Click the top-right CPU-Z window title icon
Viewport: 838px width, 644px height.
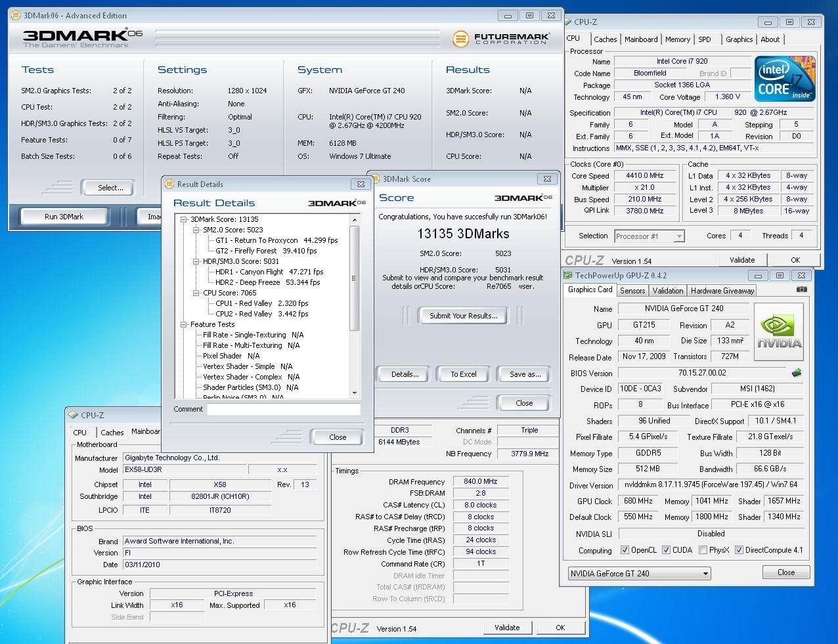click(x=569, y=22)
